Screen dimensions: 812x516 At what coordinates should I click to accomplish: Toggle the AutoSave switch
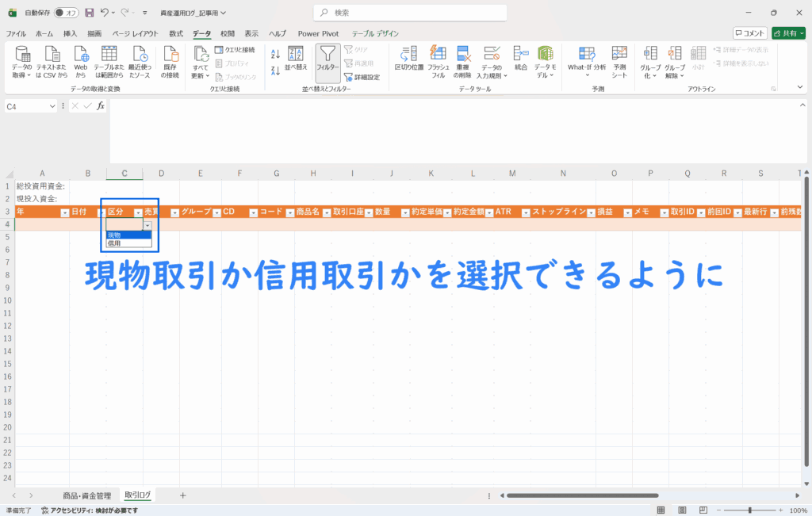click(66, 13)
